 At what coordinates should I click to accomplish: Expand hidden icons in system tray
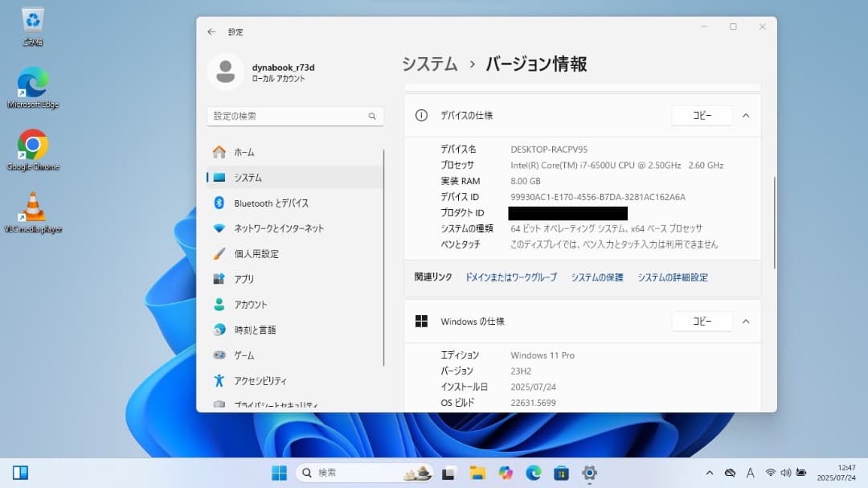710,473
